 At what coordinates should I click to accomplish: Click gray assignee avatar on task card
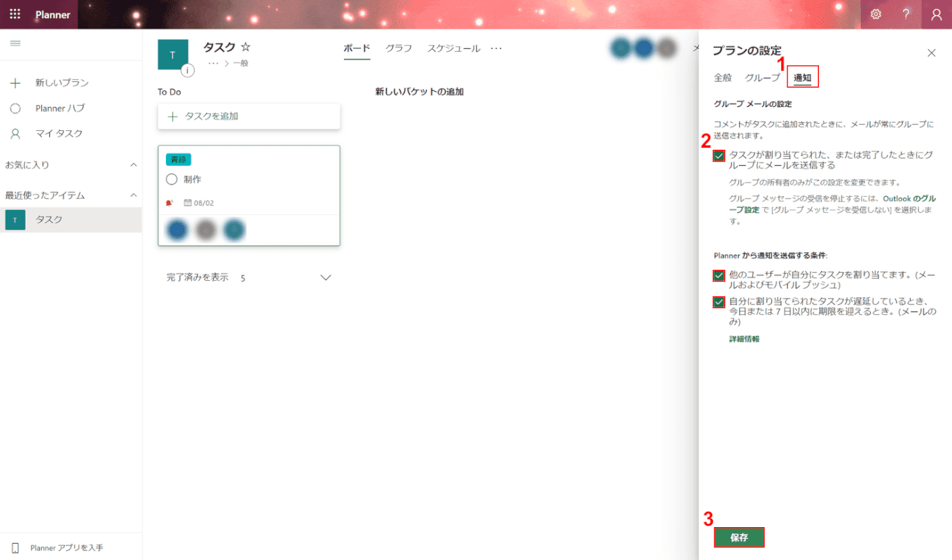pos(206,230)
